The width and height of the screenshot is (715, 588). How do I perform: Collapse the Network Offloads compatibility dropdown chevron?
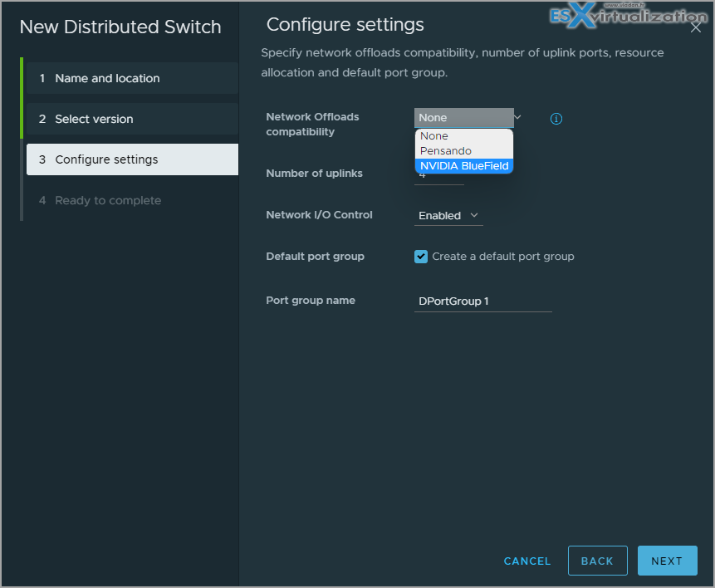[517, 117]
